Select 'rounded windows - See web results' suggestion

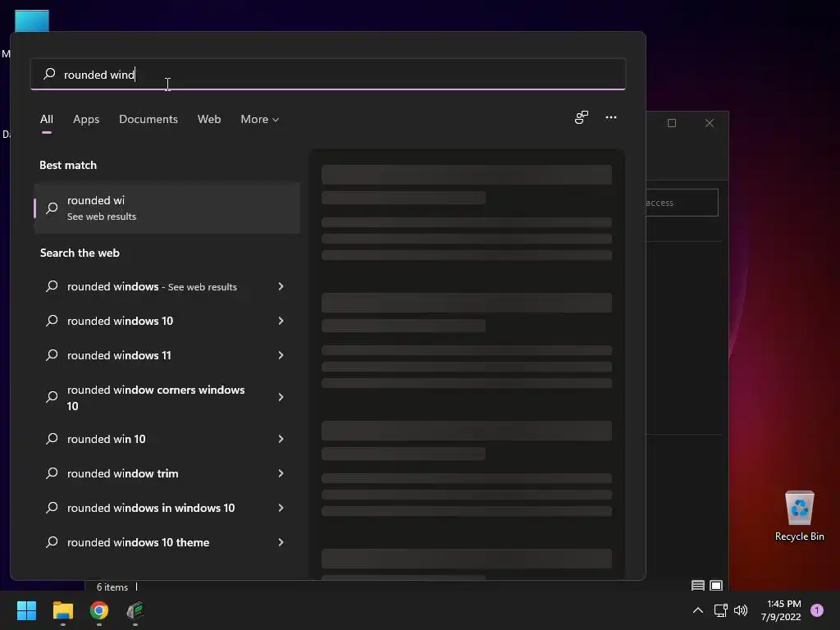[x=167, y=286]
